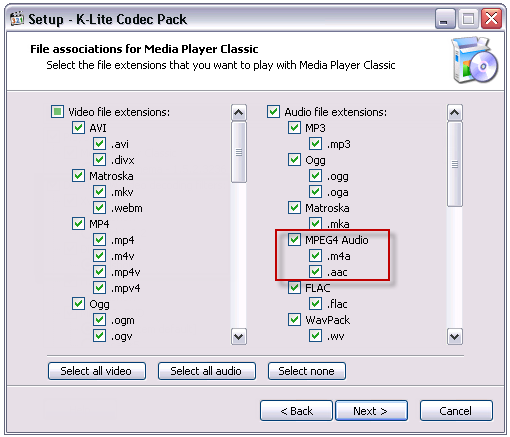This screenshot has height=437, width=510.
Task: Click the Select none button
Action: coord(307,371)
